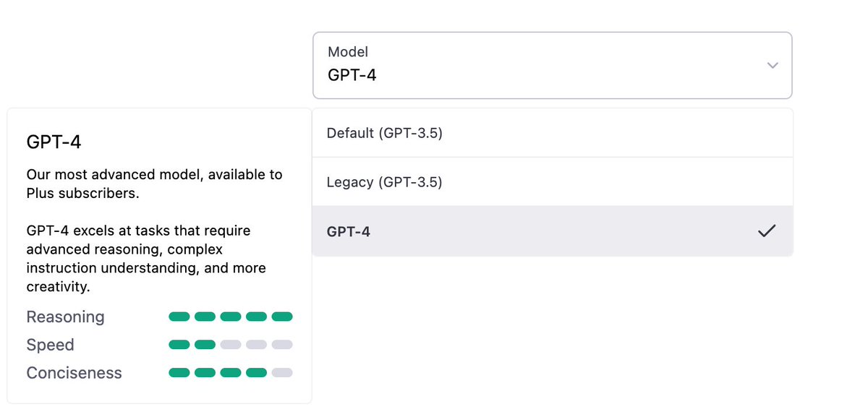Click the chevron arrow in Model selector

pyautogui.click(x=773, y=65)
